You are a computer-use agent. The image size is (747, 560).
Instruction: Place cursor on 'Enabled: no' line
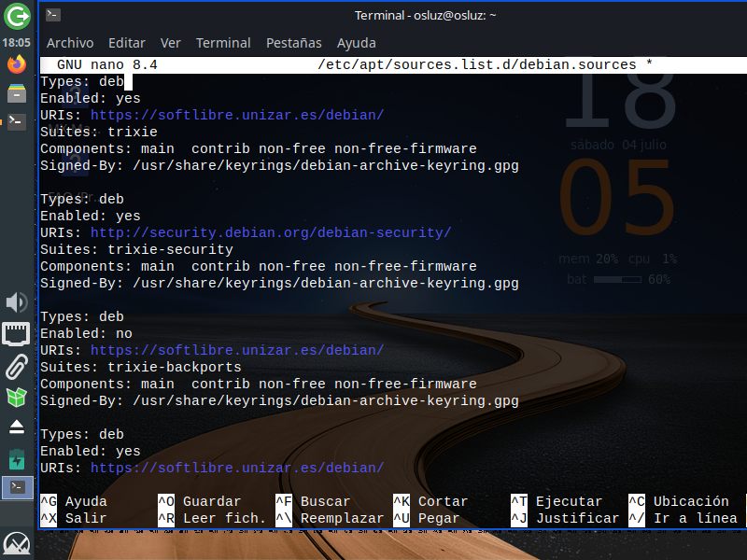86,334
